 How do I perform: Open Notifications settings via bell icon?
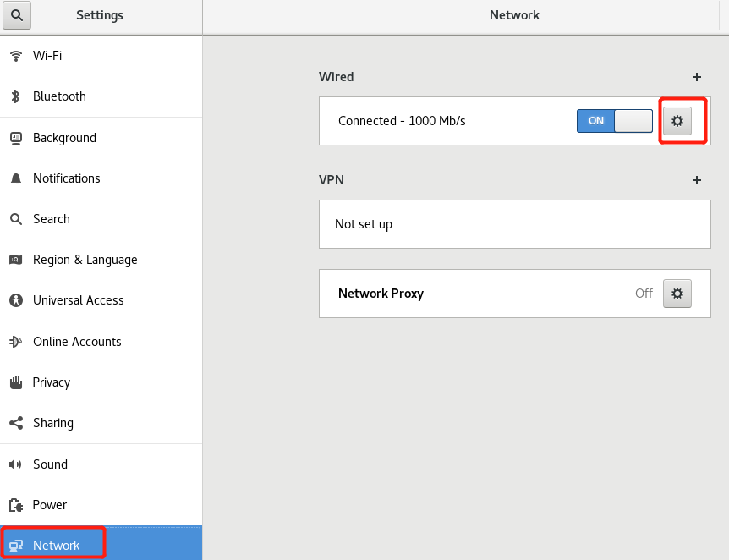16,178
